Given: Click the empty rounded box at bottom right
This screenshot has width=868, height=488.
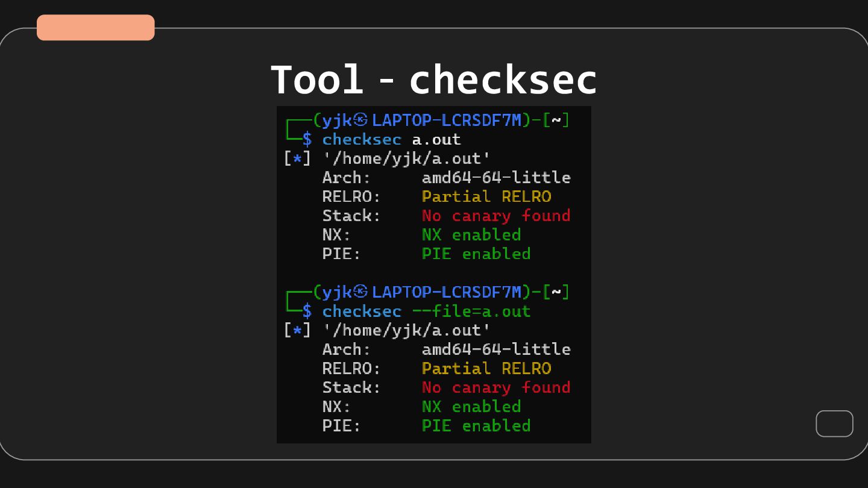Looking at the screenshot, I should coord(834,424).
